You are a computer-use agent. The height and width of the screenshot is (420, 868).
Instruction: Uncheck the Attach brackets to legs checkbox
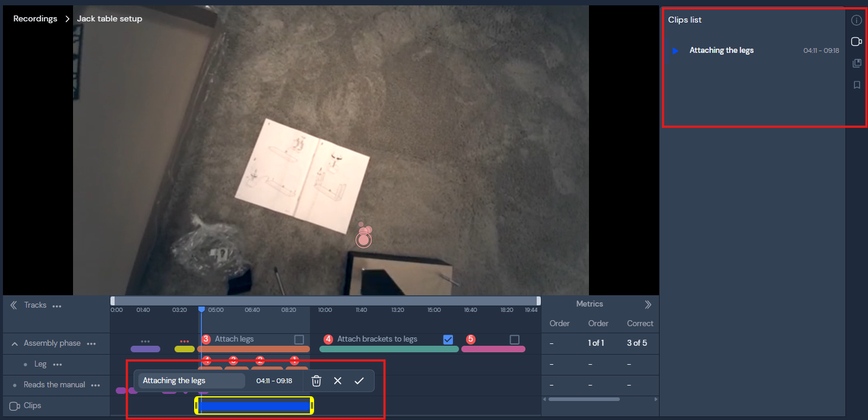[x=449, y=339]
